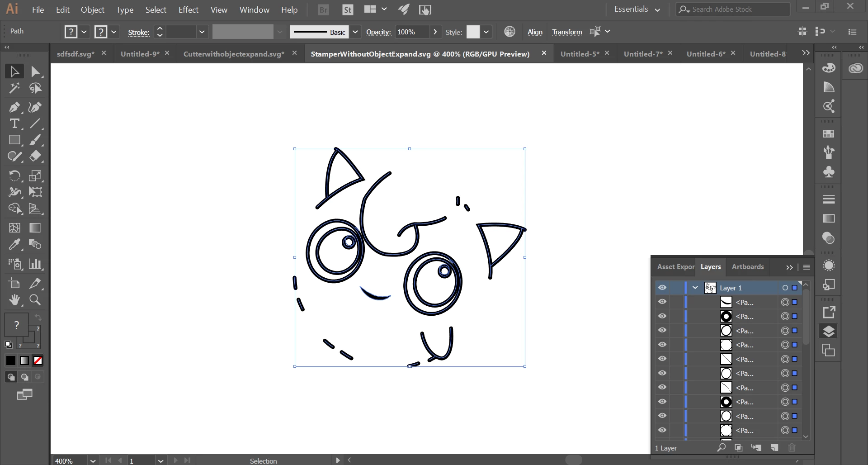Viewport: 868px width, 465px height.
Task: Click Locate Object magnifier in Layers panel
Action: coord(722,448)
